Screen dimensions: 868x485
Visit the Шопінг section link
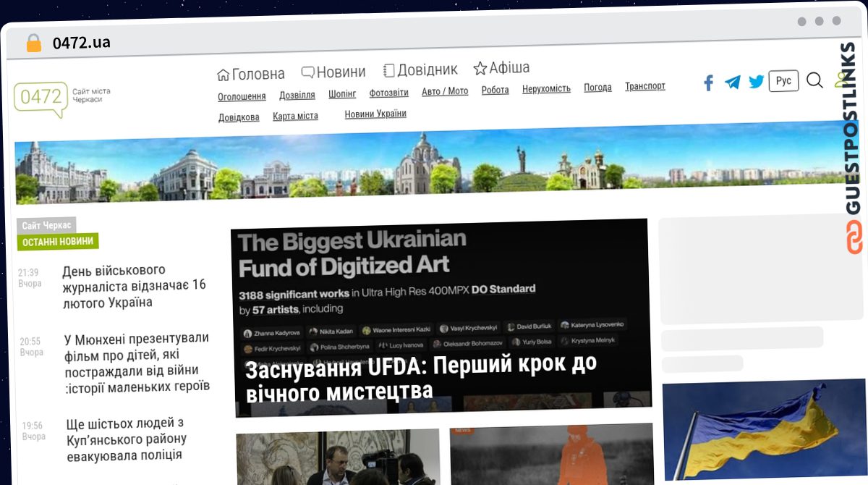[342, 94]
